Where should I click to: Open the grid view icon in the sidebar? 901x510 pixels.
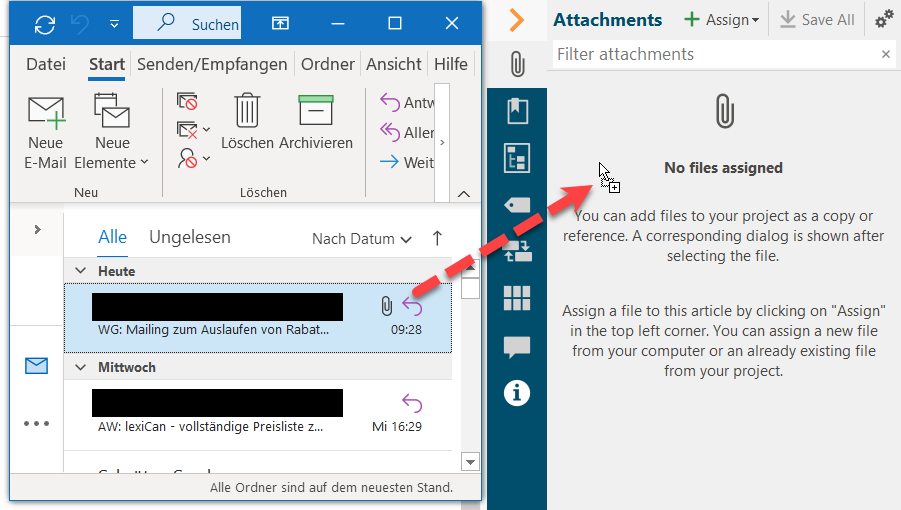pos(517,298)
